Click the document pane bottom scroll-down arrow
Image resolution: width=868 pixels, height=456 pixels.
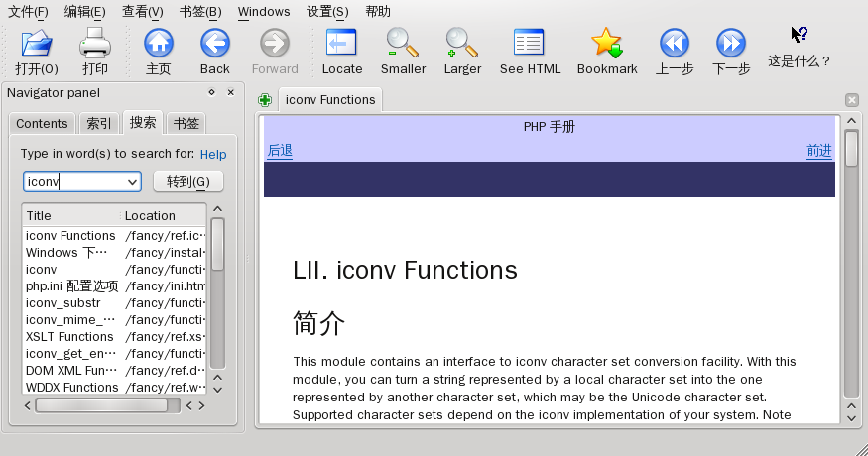tap(851, 419)
